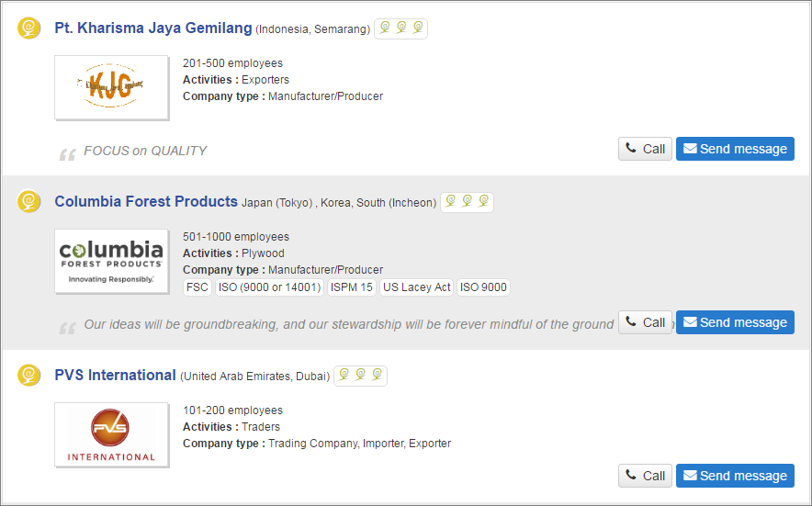Call PVS International
Screen dimensions: 812x506
[645, 476]
